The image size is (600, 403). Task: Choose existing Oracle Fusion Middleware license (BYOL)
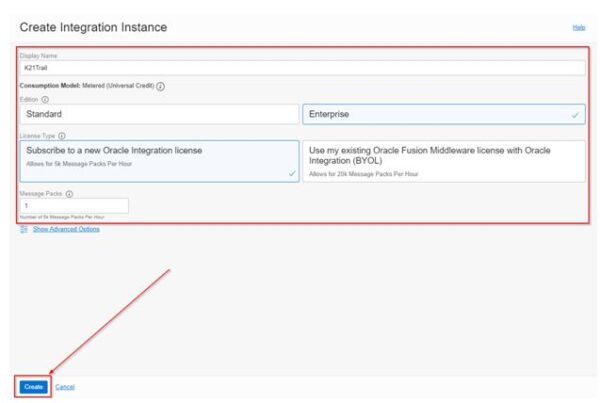(443, 161)
